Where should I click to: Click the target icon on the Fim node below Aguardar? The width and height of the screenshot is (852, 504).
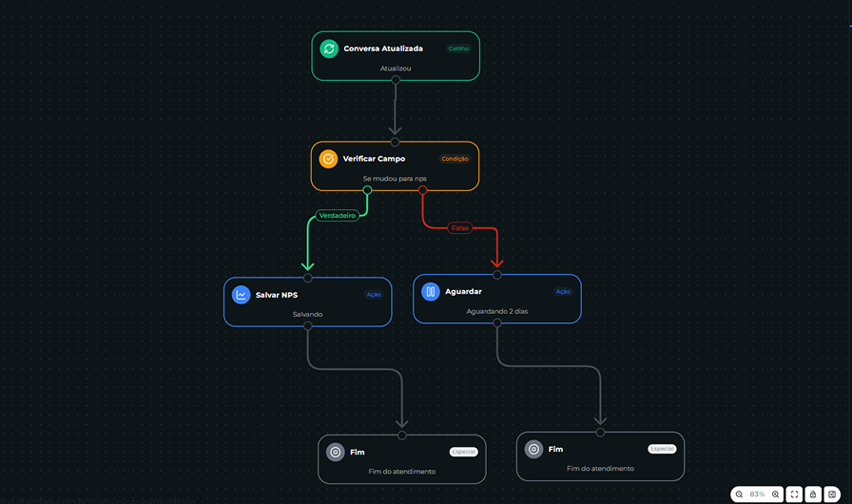(x=533, y=449)
